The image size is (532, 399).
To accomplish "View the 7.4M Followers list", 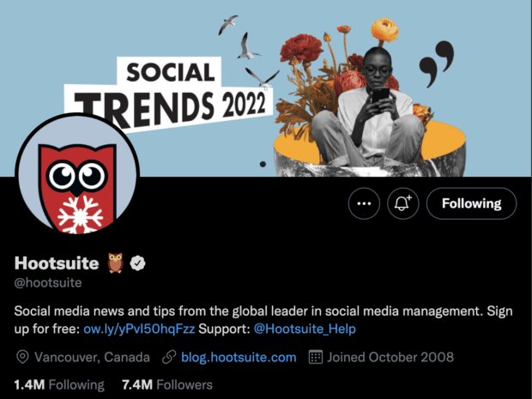I will [x=167, y=385].
